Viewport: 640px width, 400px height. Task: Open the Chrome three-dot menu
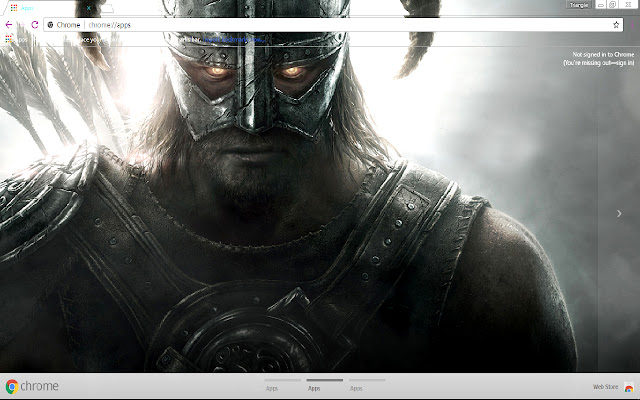tap(632, 25)
